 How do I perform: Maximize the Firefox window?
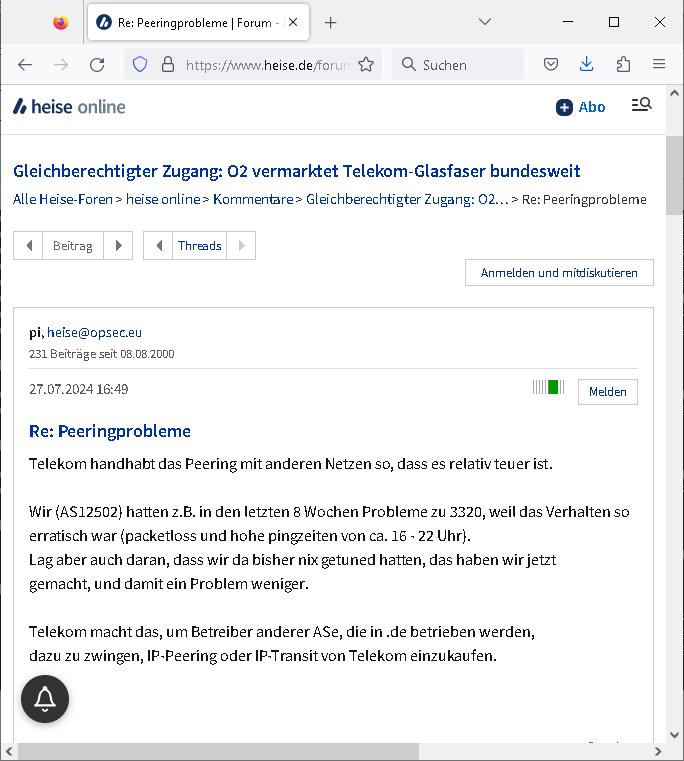click(x=614, y=22)
